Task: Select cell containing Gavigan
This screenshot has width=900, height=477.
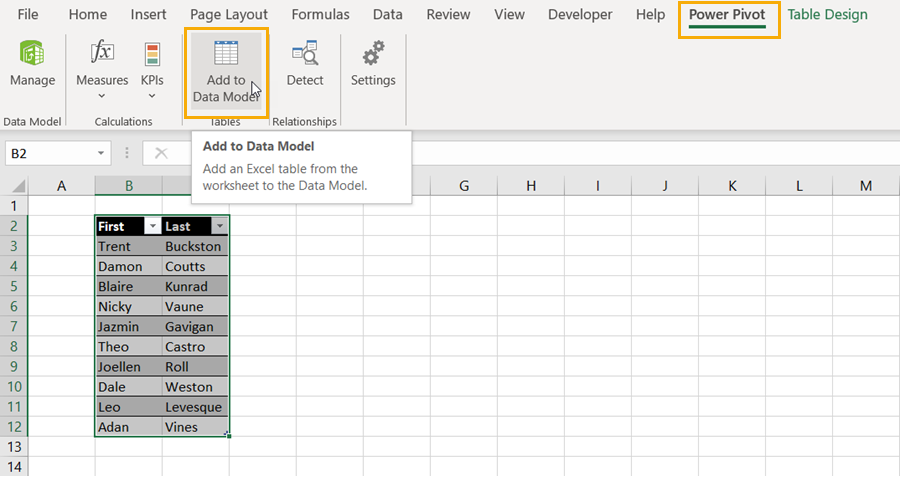Action: 196,327
